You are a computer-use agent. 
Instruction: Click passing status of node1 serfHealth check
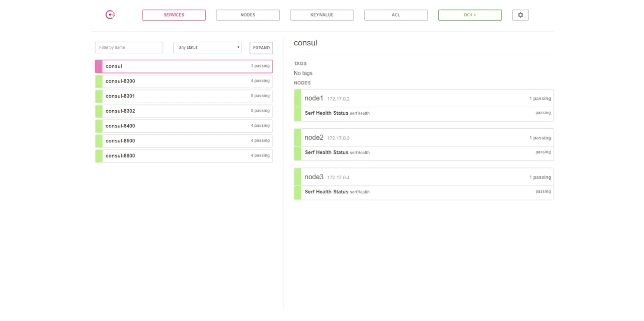pos(543,113)
